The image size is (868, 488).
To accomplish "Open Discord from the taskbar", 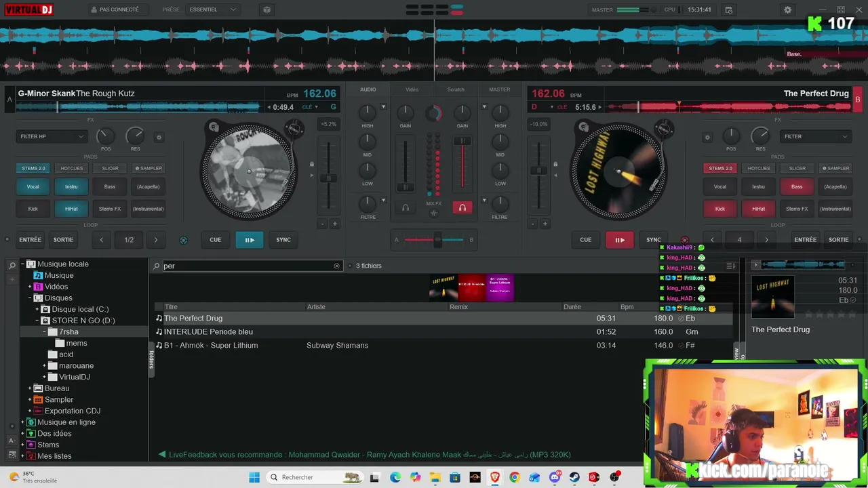I will point(555,477).
